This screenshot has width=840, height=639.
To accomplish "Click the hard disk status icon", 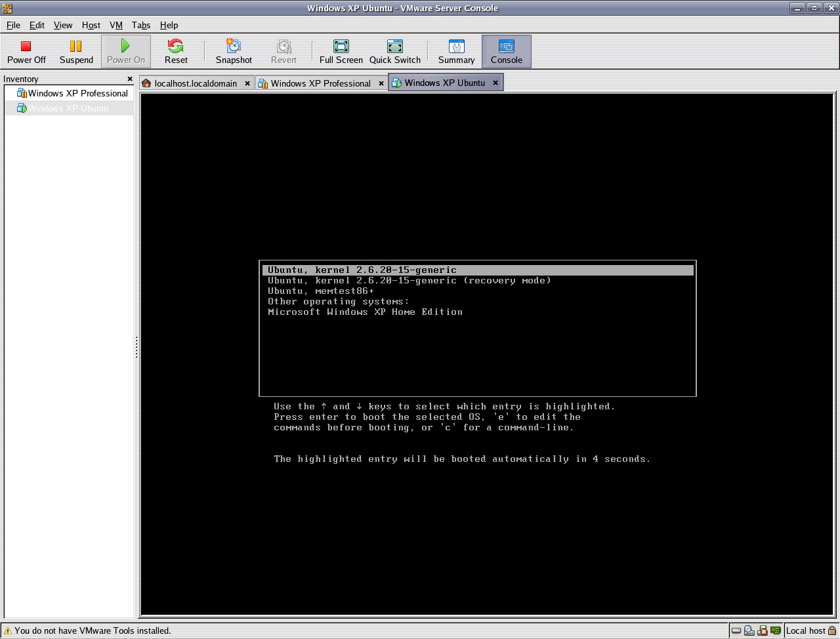I will [x=736, y=631].
